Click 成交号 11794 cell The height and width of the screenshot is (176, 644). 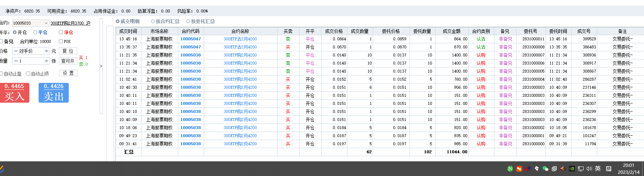(x=591, y=144)
